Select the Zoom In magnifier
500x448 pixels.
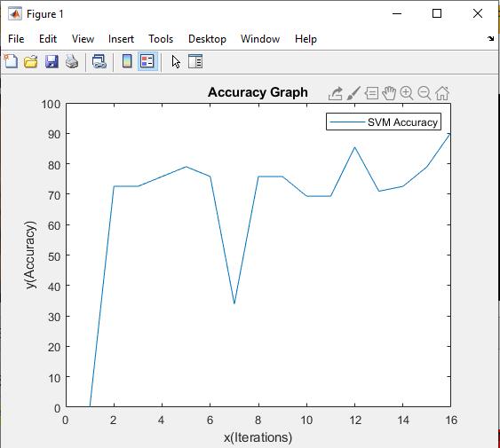point(407,93)
